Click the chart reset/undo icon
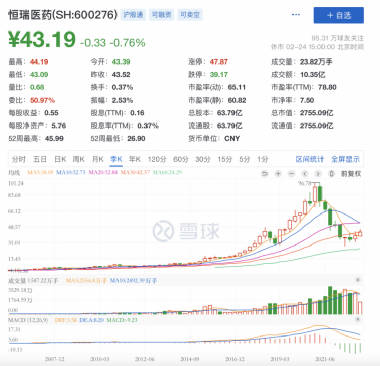Viewport: 380px width, 366px height. point(265,174)
